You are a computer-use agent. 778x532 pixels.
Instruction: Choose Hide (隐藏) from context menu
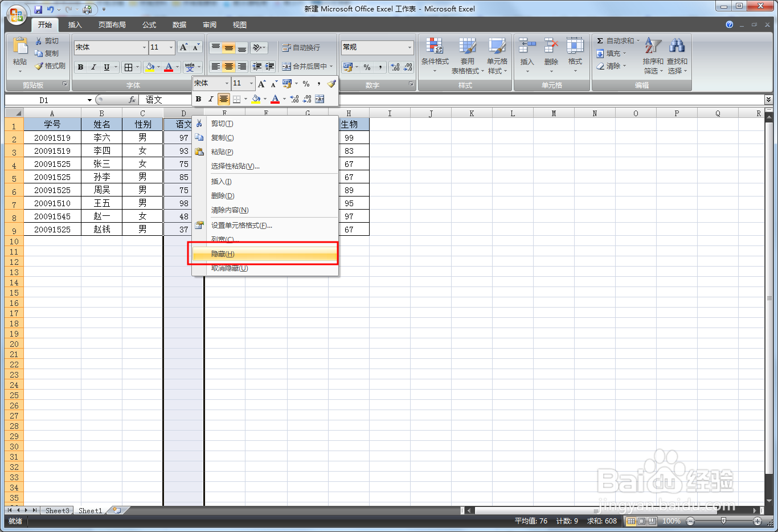coord(265,254)
